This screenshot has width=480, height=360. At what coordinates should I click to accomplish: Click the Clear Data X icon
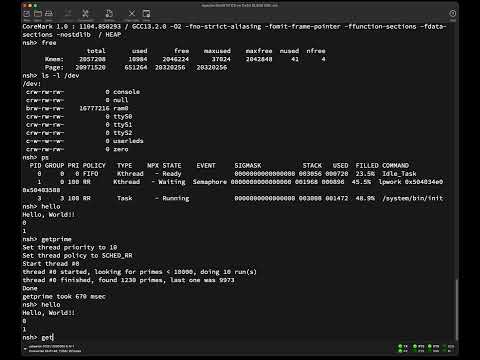pyautogui.click(x=132, y=14)
